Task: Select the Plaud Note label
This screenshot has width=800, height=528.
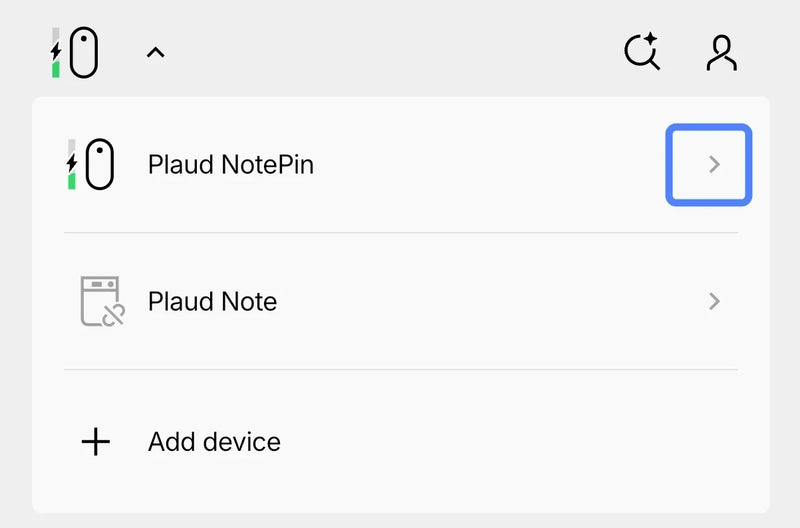Action: [212, 301]
